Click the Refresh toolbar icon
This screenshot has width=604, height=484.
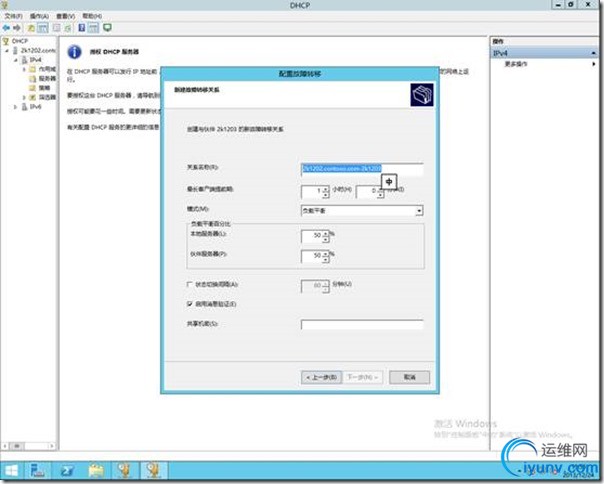pos(68,28)
